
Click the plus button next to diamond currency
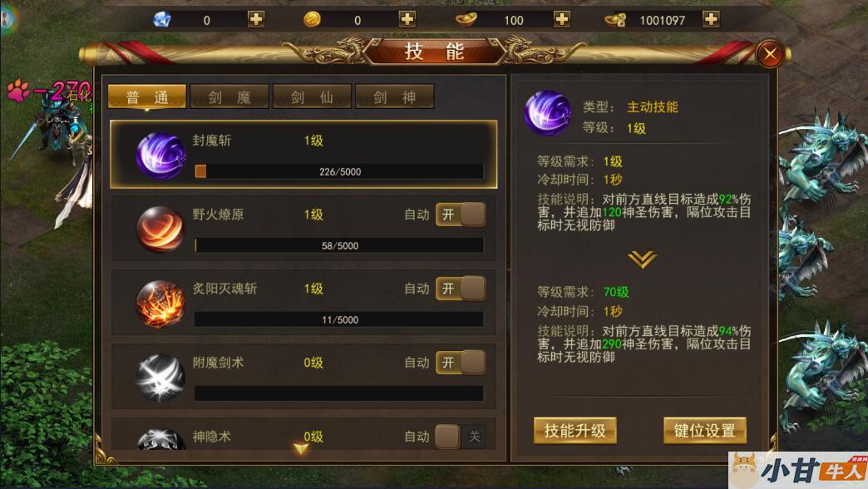[x=256, y=19]
